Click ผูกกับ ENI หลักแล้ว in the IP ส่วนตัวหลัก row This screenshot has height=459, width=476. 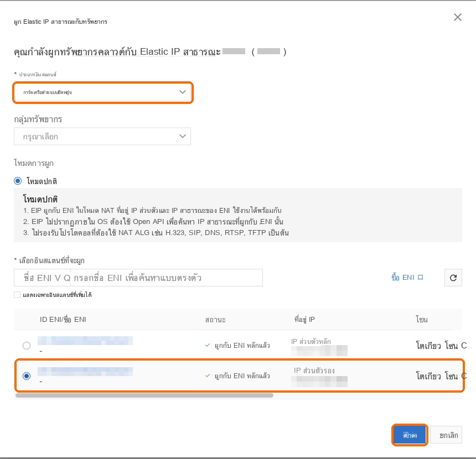point(242,346)
